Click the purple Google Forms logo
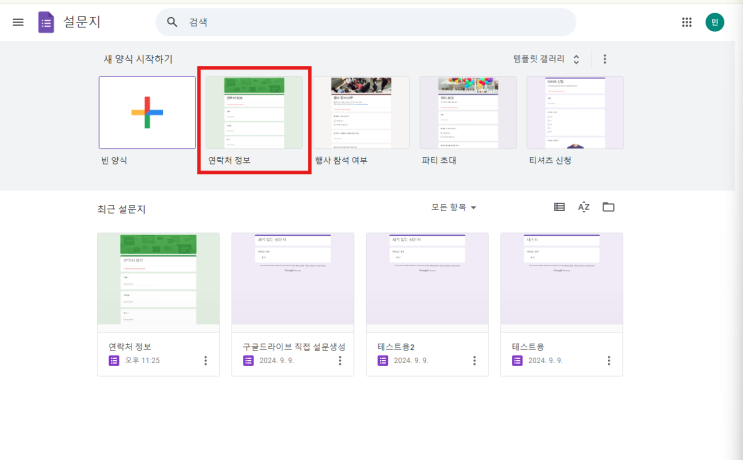 [46, 22]
